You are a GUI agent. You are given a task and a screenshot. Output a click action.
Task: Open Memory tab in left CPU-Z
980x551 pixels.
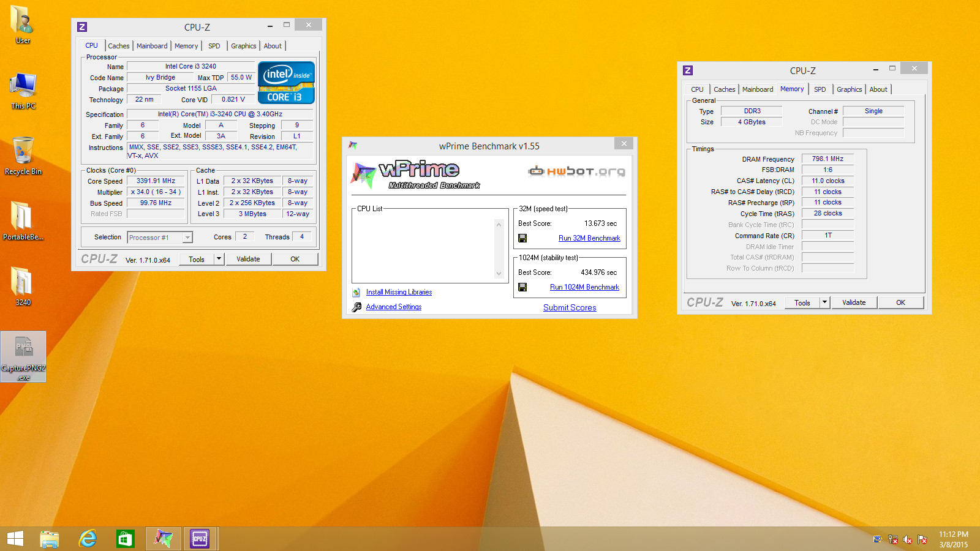tap(186, 46)
